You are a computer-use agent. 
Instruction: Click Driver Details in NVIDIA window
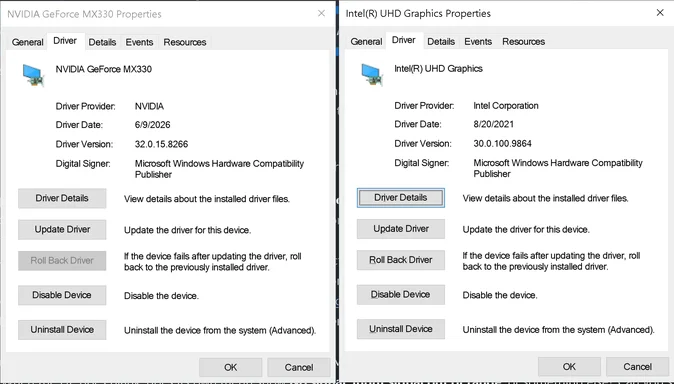[x=62, y=198]
